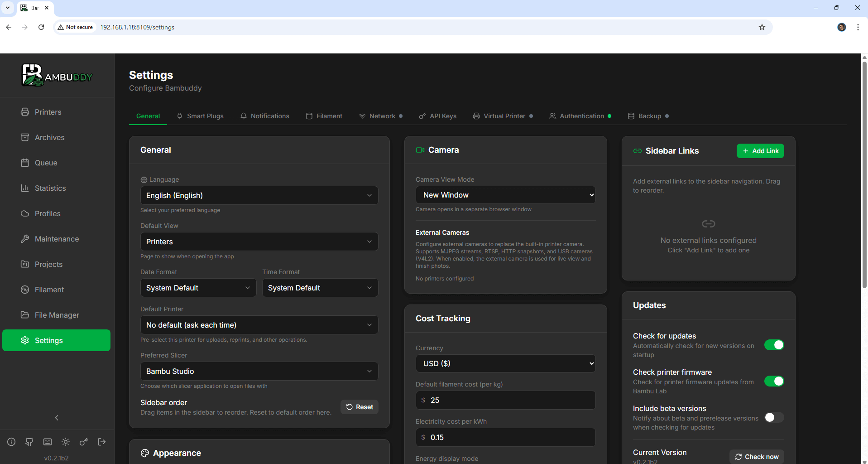Switch to the Smart Plugs tab
This screenshot has width=868, height=464.
[x=200, y=116]
